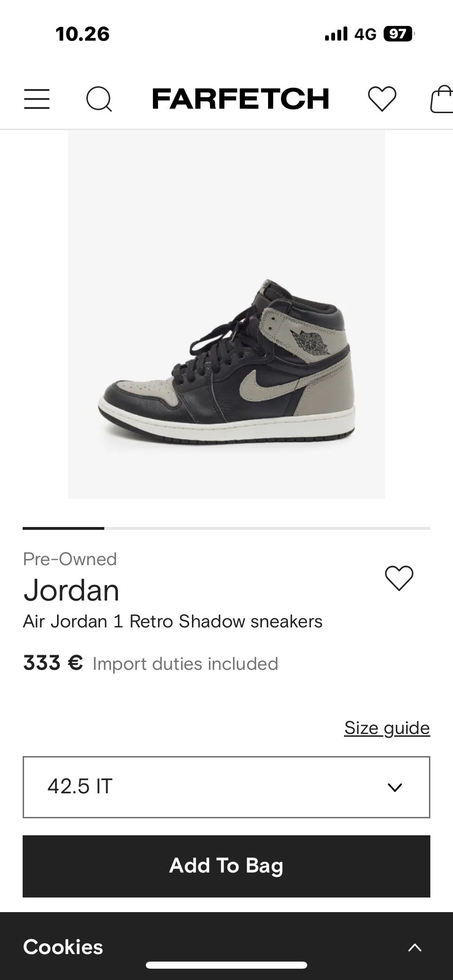Open the shopping bag icon
The image size is (453, 980).
click(442, 99)
